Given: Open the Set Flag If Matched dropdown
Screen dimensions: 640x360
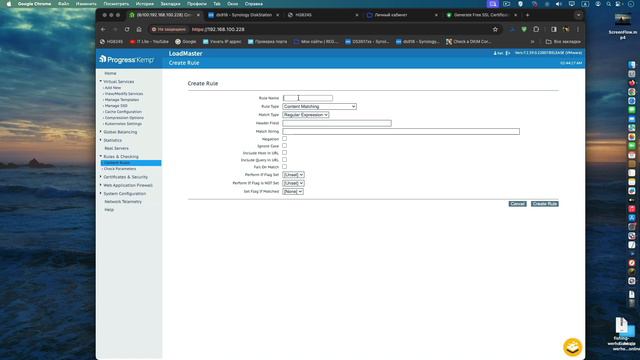Looking at the screenshot, I should pyautogui.click(x=293, y=191).
